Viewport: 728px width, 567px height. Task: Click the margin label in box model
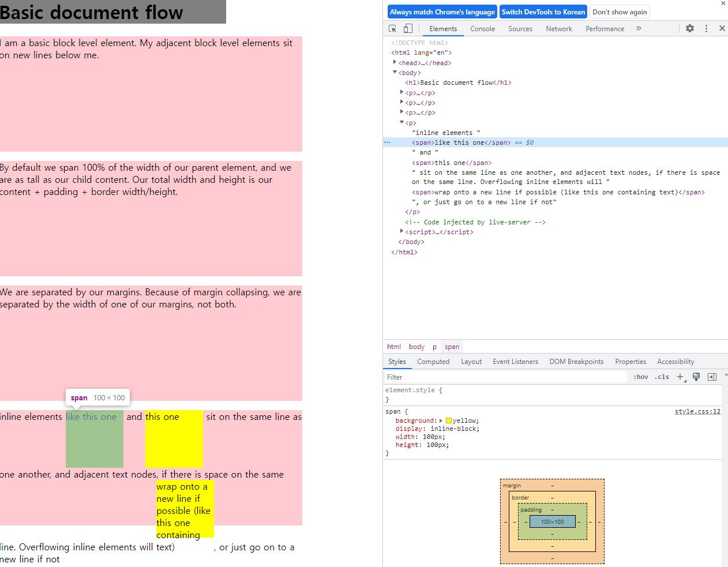coord(512,486)
